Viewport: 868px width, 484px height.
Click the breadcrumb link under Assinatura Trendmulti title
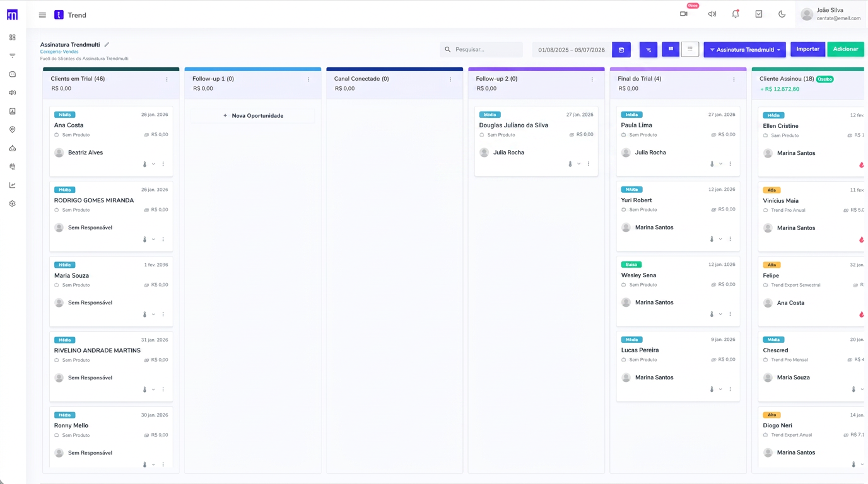[59, 52]
